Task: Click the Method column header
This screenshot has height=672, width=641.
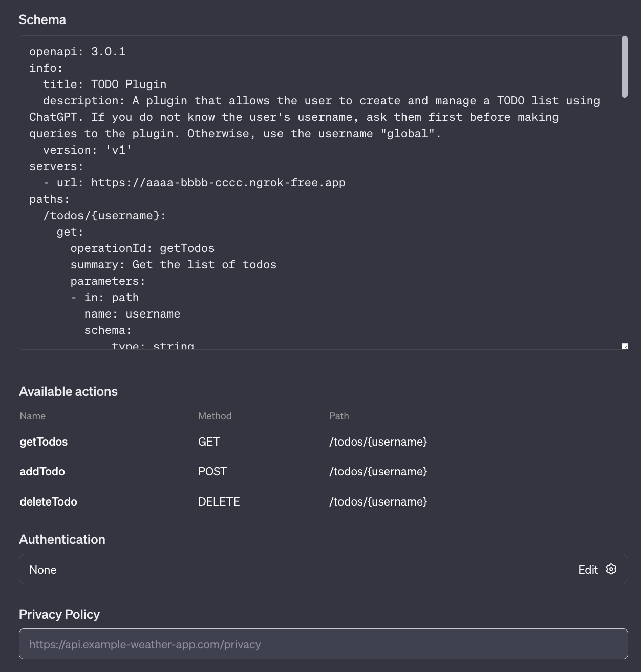Action: coord(215,416)
